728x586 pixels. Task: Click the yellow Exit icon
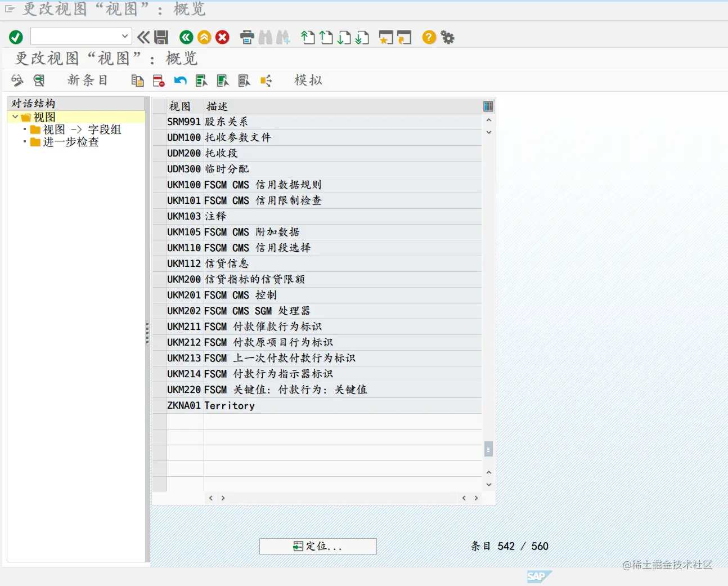[x=204, y=37]
